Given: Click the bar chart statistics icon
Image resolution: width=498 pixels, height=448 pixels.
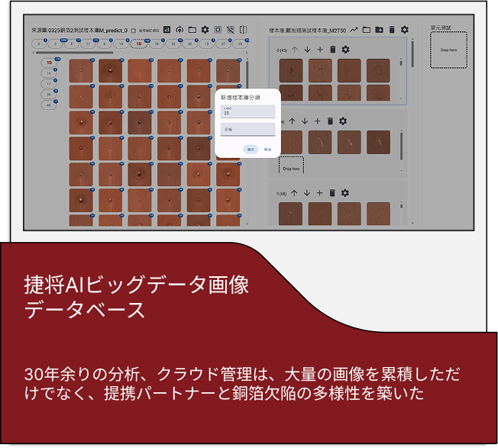Looking at the screenshot, I should click(167, 30).
